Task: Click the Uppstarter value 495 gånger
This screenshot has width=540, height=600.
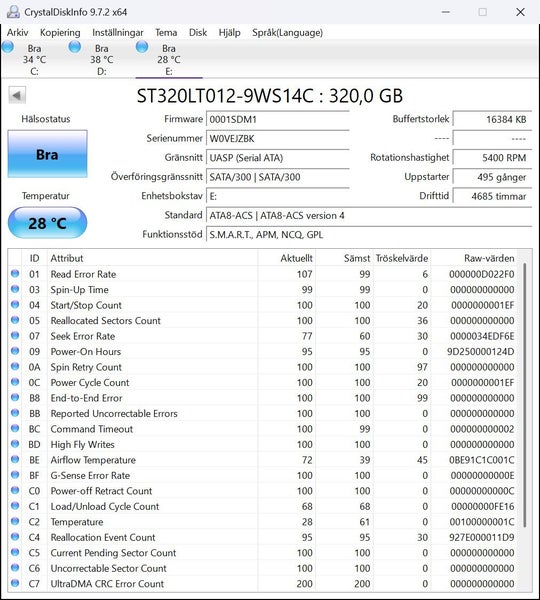Action: click(x=492, y=177)
